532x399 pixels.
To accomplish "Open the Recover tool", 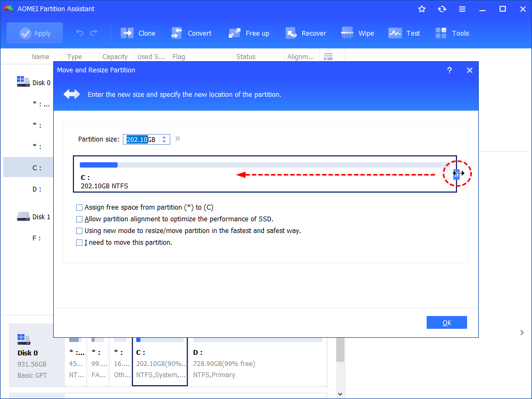I will click(306, 32).
